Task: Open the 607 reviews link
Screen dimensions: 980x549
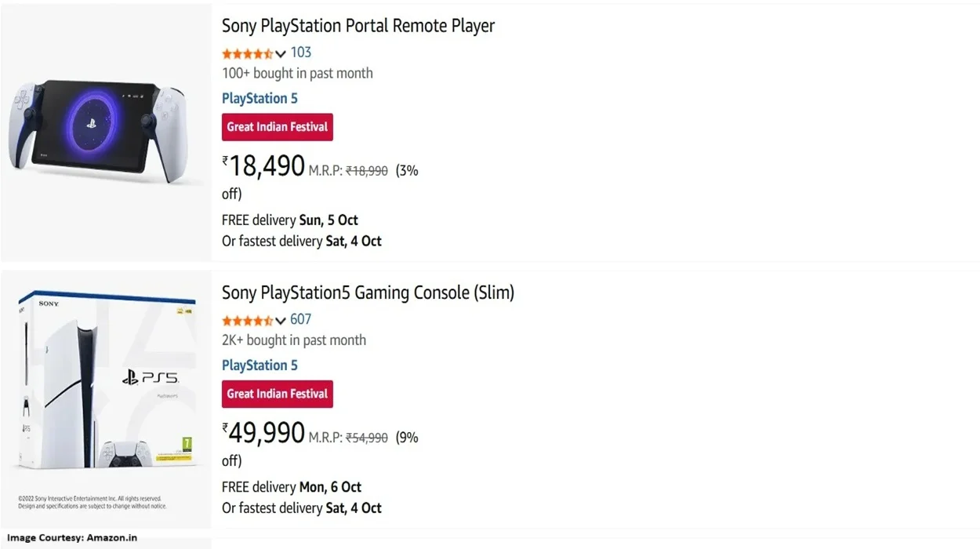Action: pos(301,319)
